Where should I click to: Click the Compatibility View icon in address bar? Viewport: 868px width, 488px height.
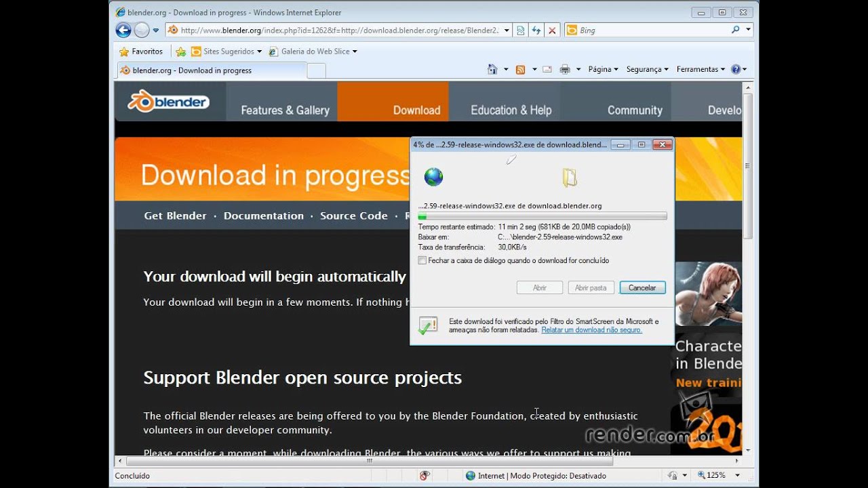[x=520, y=30]
